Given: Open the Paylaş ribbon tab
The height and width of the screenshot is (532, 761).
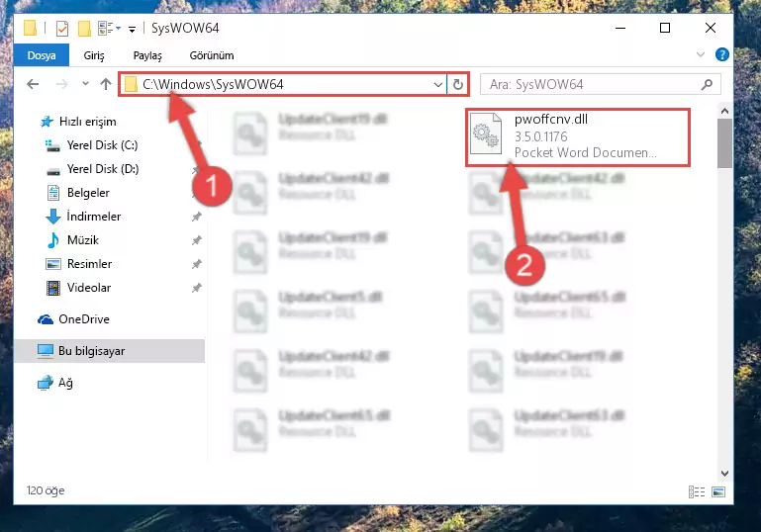Looking at the screenshot, I should pos(147,55).
